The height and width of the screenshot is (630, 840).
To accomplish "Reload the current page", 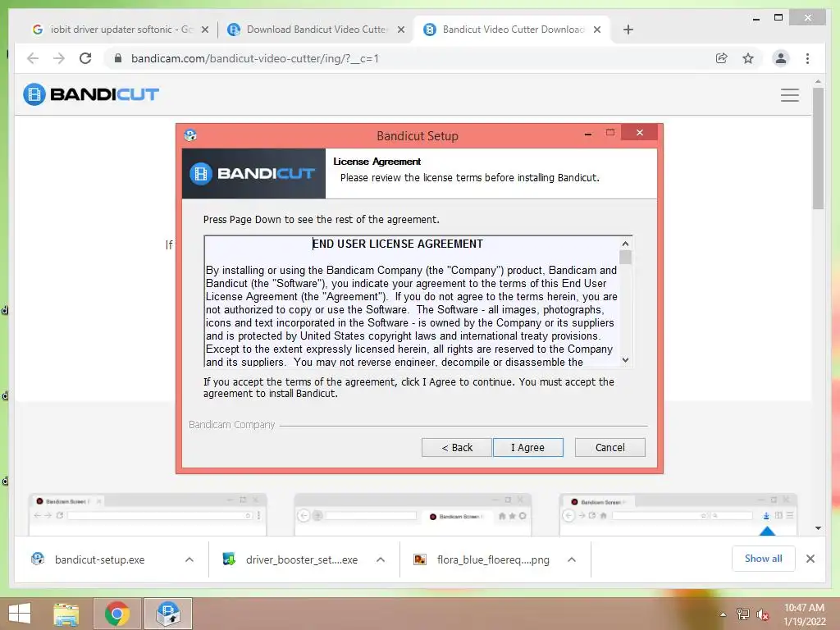I will [85, 58].
